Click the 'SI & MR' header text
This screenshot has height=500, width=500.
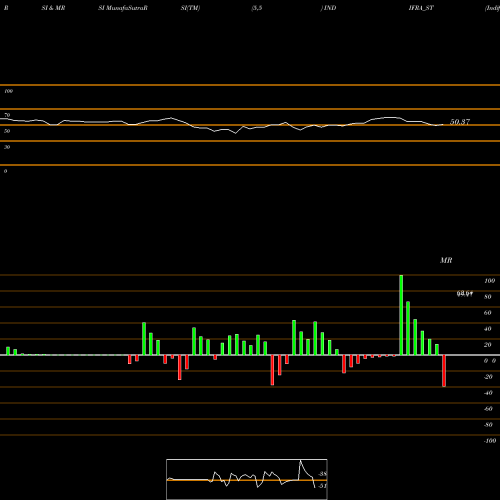click(x=53, y=8)
